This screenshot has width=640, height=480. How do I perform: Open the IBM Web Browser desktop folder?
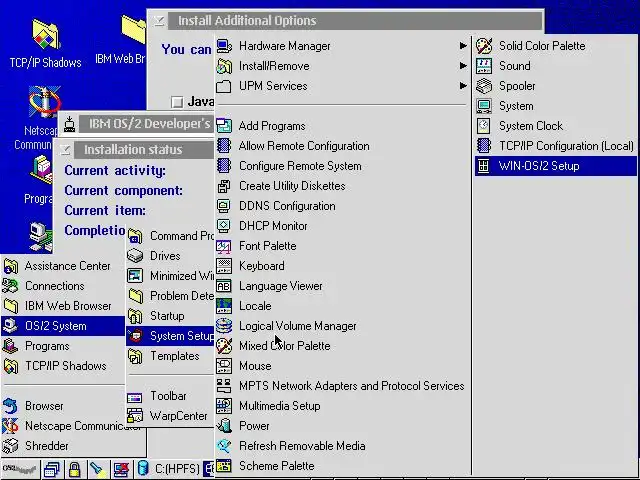pyautogui.click(x=121, y=41)
